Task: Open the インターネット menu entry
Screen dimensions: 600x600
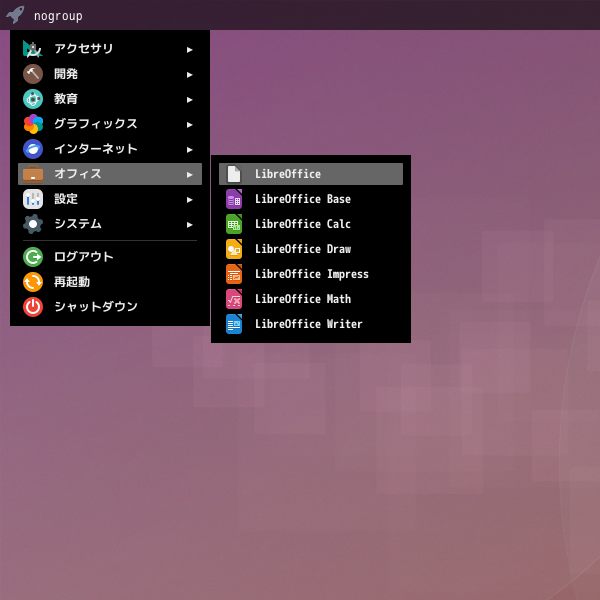Action: pos(110,149)
